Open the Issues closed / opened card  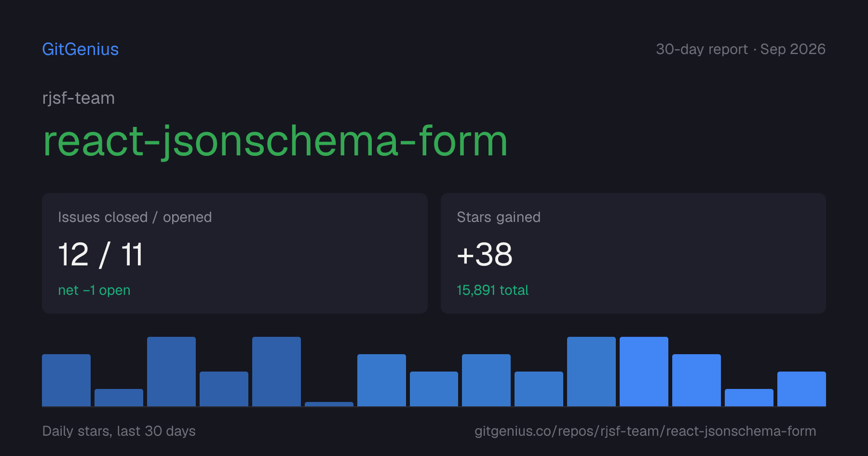point(235,253)
